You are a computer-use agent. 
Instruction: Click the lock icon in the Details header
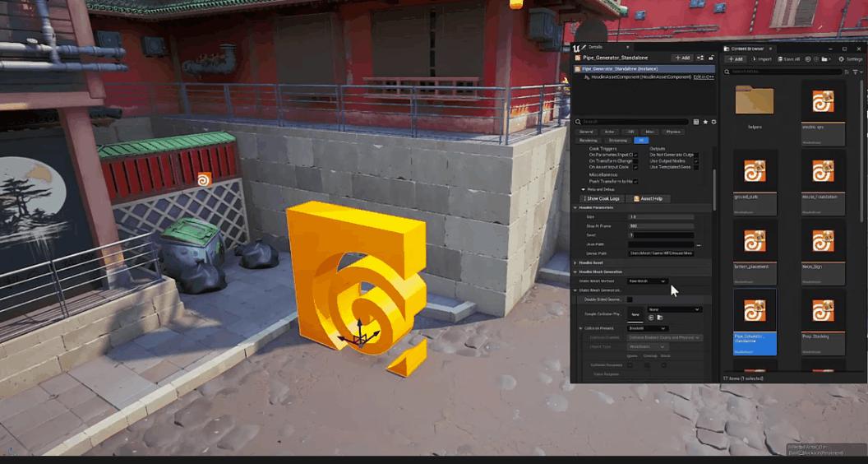tap(710, 58)
